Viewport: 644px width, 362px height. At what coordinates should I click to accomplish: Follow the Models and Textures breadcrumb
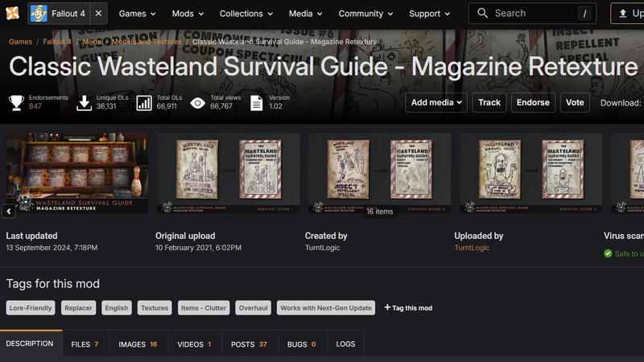pyautogui.click(x=147, y=42)
